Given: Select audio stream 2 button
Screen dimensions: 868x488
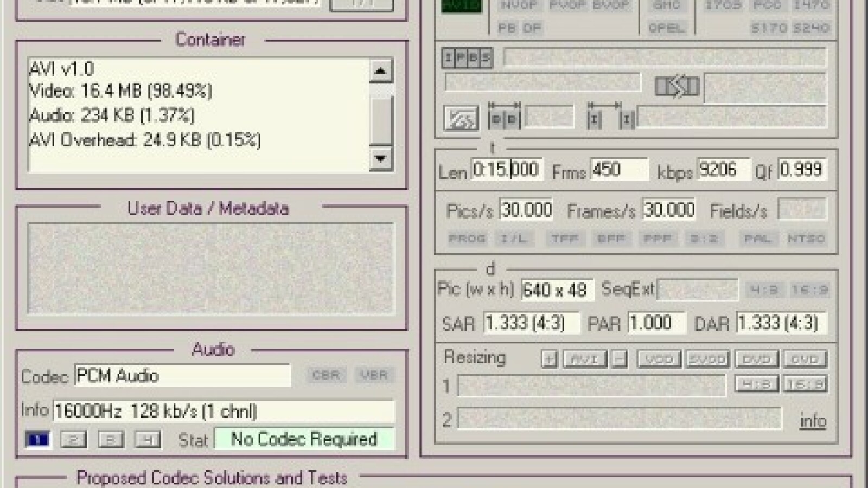Looking at the screenshot, I should tap(73, 439).
